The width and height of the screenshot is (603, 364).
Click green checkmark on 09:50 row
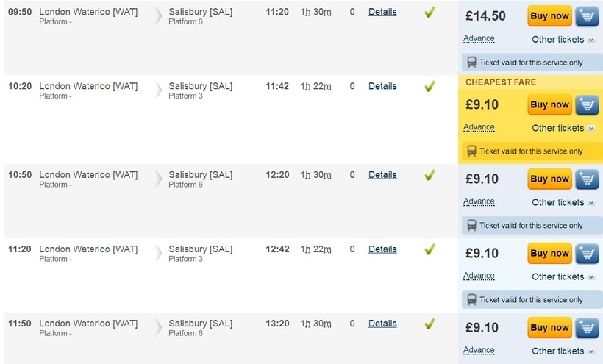point(429,13)
